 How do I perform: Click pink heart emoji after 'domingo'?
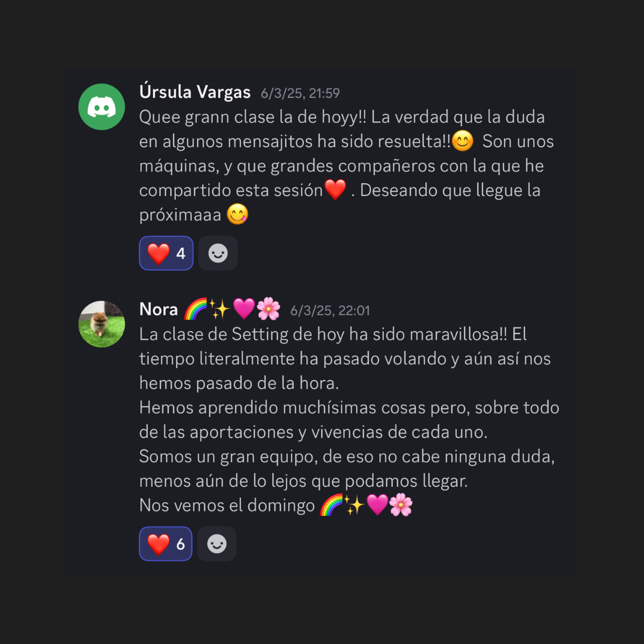pyautogui.click(x=377, y=505)
